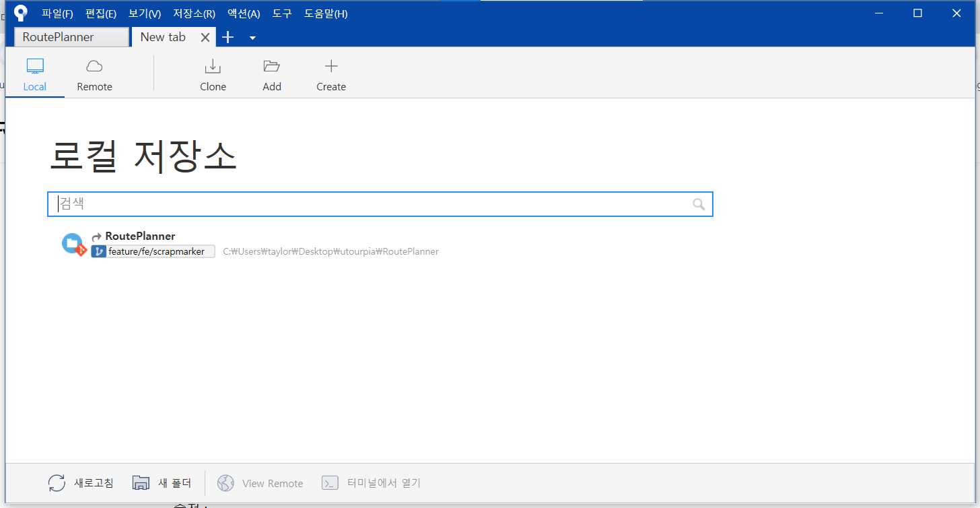Open the RoutePlanner repository entry

pyautogui.click(x=140, y=236)
